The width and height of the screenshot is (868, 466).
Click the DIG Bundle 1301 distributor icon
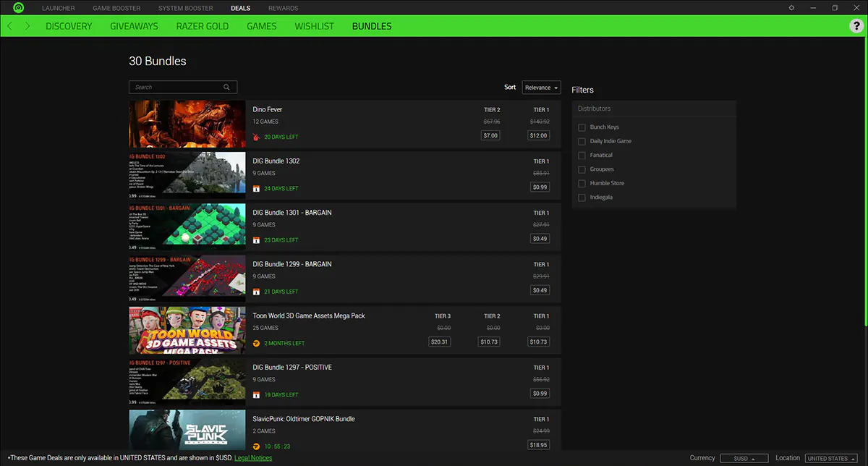(256, 240)
